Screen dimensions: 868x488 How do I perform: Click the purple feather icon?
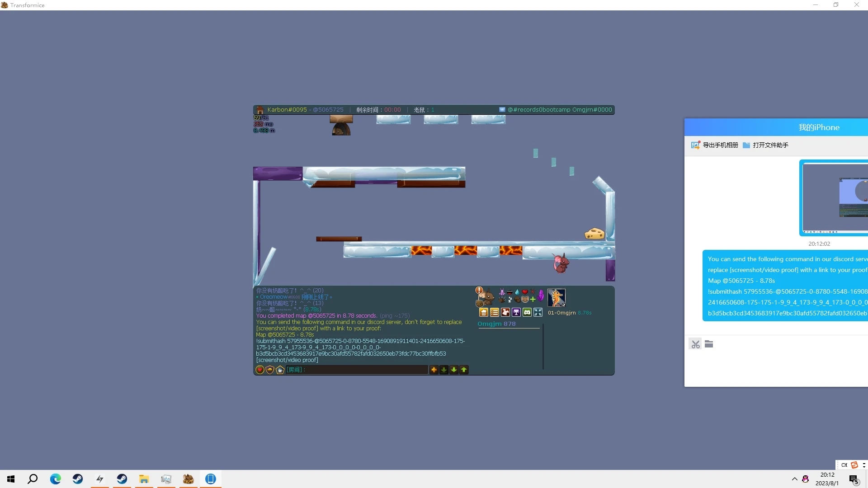point(541,296)
